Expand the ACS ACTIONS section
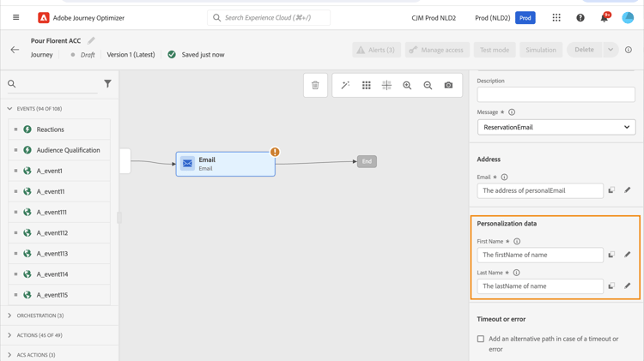 coord(9,355)
